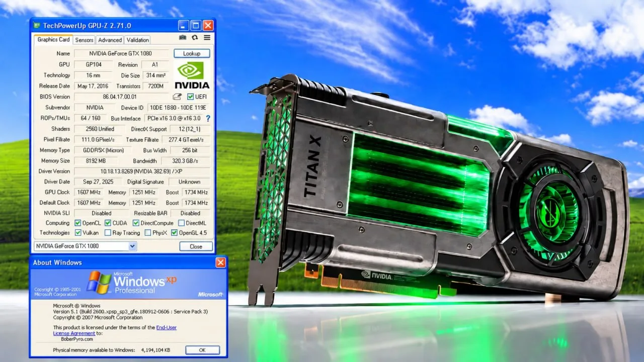This screenshot has height=362, width=644.
Task: Click the GPU-Z title bar app icon
Action: [x=37, y=25]
